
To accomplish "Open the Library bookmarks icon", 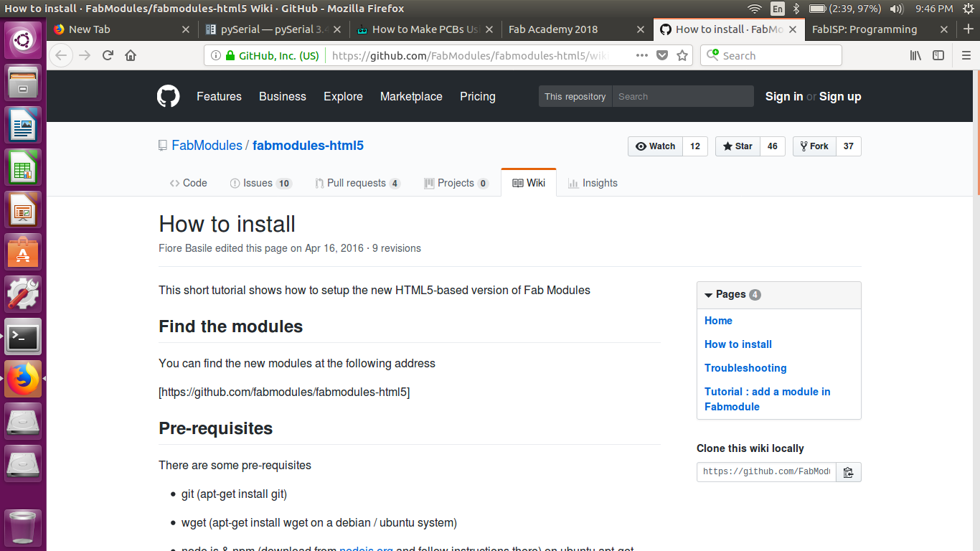I will click(x=915, y=55).
